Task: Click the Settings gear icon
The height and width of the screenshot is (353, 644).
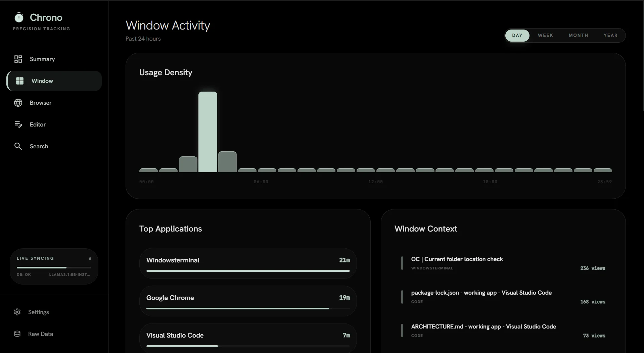Action: tap(17, 312)
